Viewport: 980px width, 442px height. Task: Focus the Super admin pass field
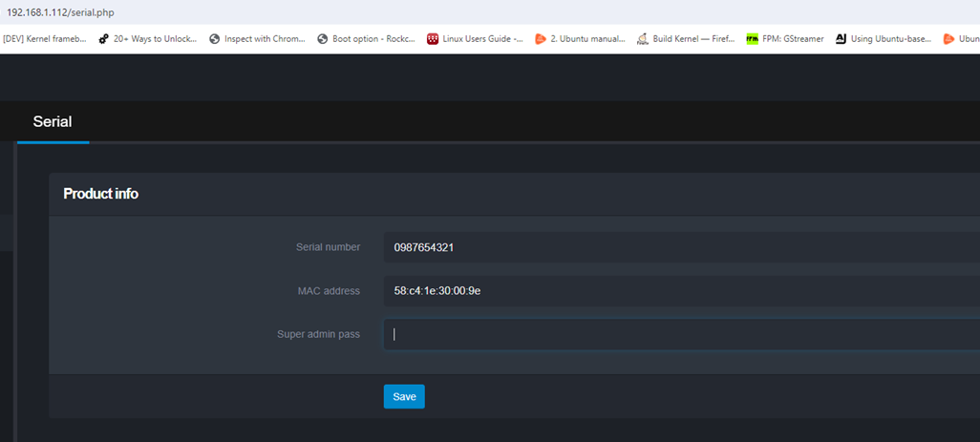(x=678, y=334)
